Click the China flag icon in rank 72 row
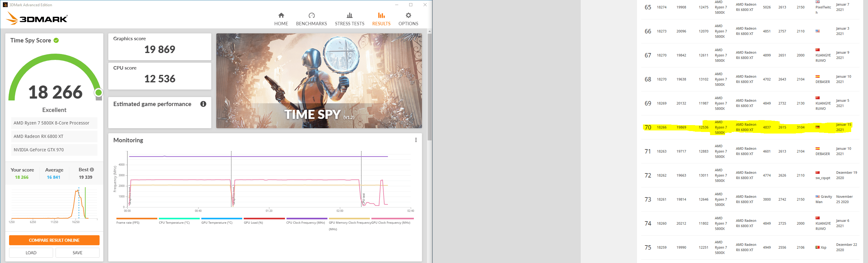The width and height of the screenshot is (868, 263). [x=817, y=173]
